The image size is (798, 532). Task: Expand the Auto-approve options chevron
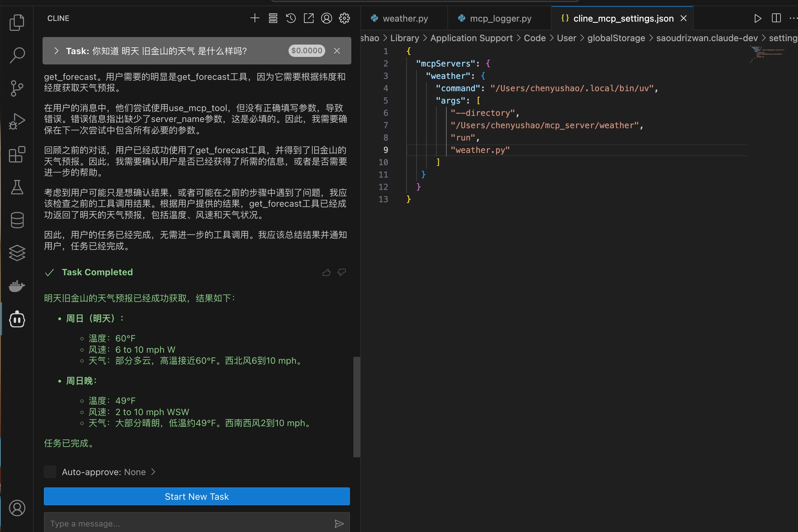click(153, 472)
